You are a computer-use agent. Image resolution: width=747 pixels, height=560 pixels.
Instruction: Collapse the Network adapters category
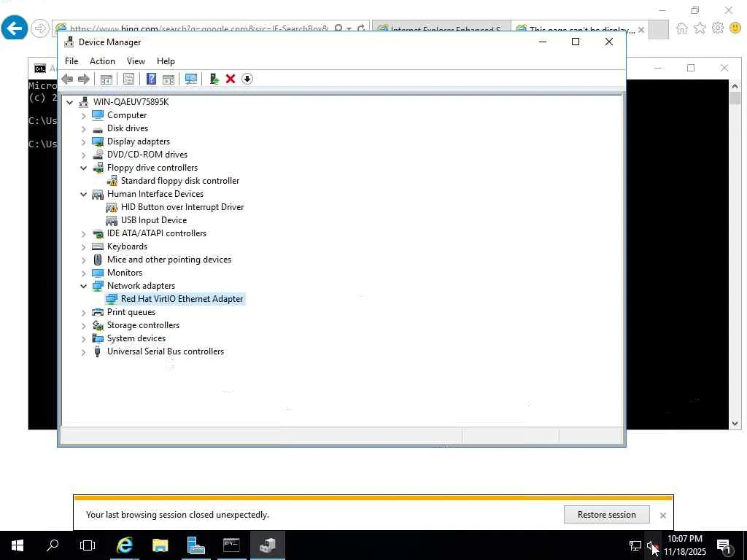click(83, 286)
